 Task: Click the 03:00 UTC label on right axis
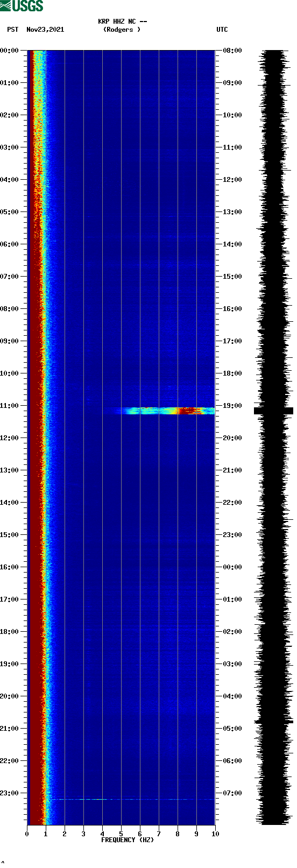(x=232, y=664)
